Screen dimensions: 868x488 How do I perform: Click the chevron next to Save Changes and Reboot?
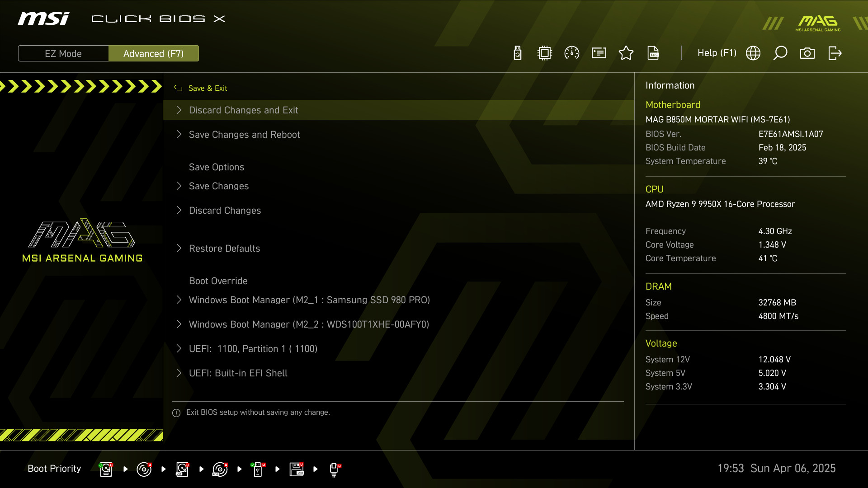179,134
